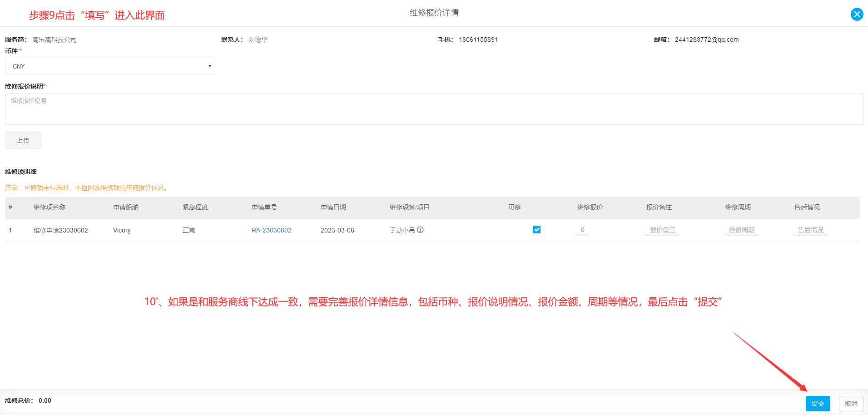
Task: Click the date 2023-03-06 cell
Action: pos(337,230)
